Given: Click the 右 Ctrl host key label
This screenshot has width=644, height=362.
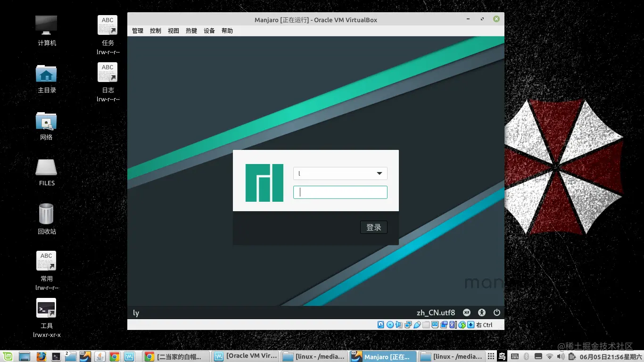Looking at the screenshot, I should coord(485,325).
